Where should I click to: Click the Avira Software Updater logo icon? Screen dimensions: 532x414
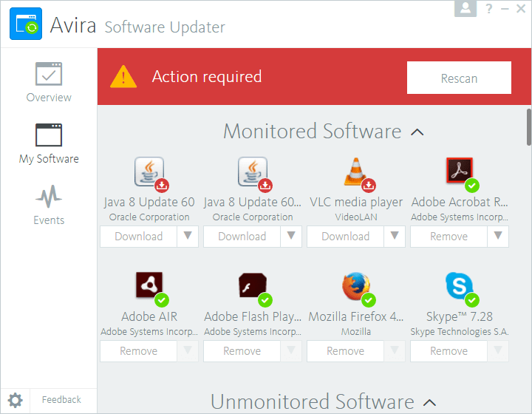tap(26, 24)
